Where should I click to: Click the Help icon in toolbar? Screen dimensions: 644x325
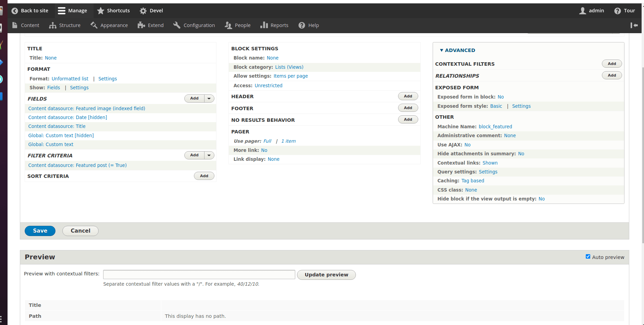302,25
